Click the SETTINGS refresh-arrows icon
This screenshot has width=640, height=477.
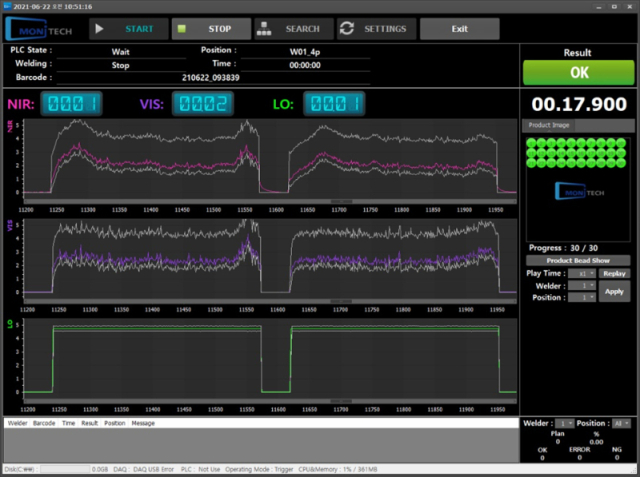coord(347,29)
